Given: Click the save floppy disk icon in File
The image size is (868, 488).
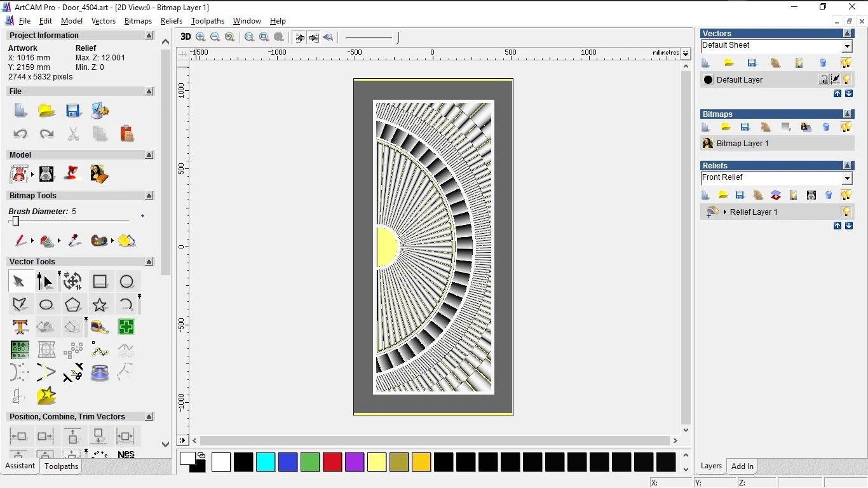Looking at the screenshot, I should 73,111.
